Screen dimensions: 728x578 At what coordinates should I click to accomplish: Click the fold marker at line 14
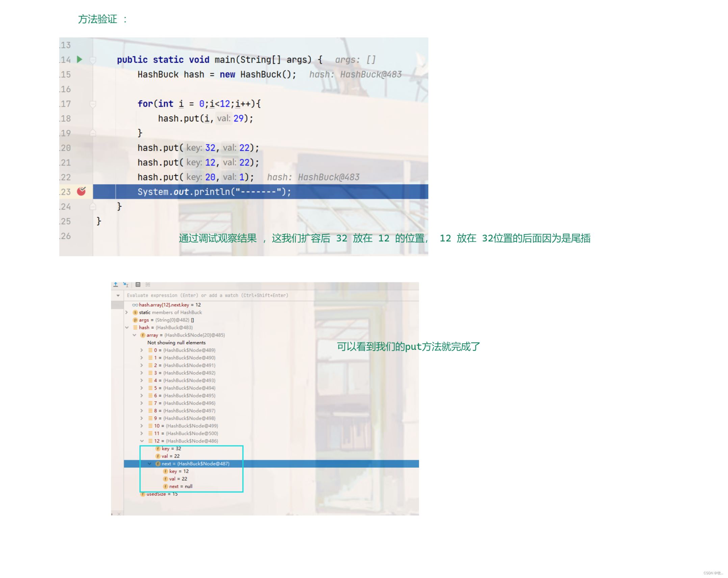93,60
